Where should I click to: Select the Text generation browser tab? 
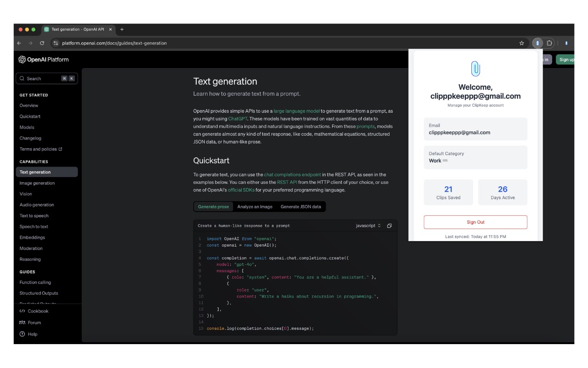78,29
